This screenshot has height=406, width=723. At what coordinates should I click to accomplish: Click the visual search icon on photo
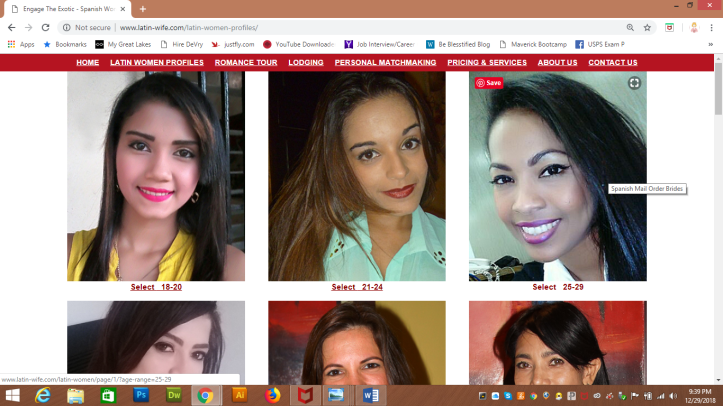(634, 83)
